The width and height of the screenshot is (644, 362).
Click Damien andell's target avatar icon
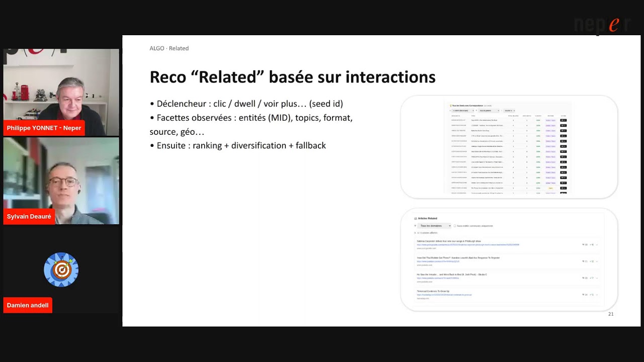pyautogui.click(x=61, y=269)
